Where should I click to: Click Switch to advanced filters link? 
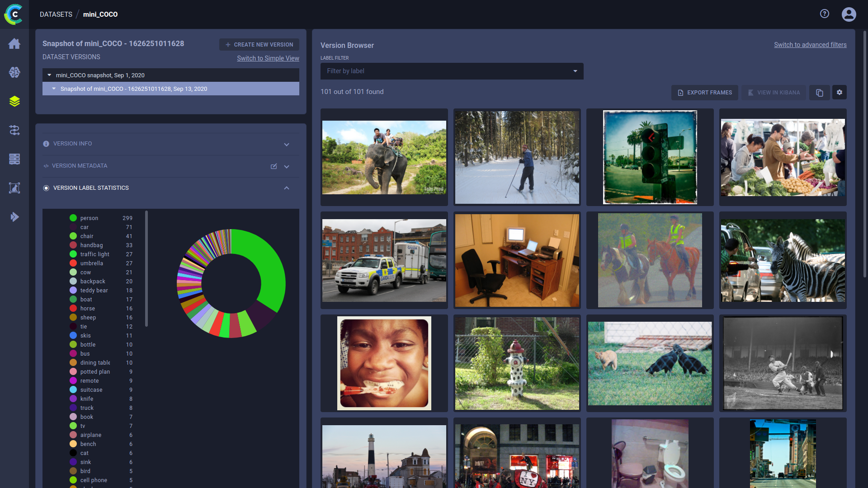[x=810, y=45]
